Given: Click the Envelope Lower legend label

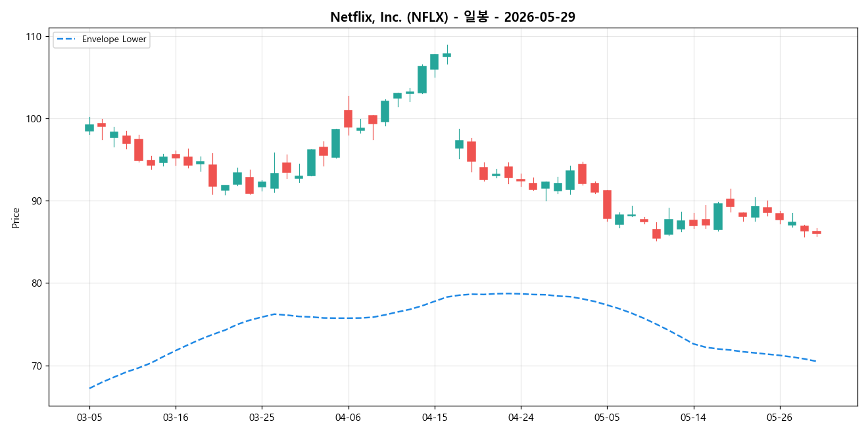Looking at the screenshot, I should (x=114, y=39).
